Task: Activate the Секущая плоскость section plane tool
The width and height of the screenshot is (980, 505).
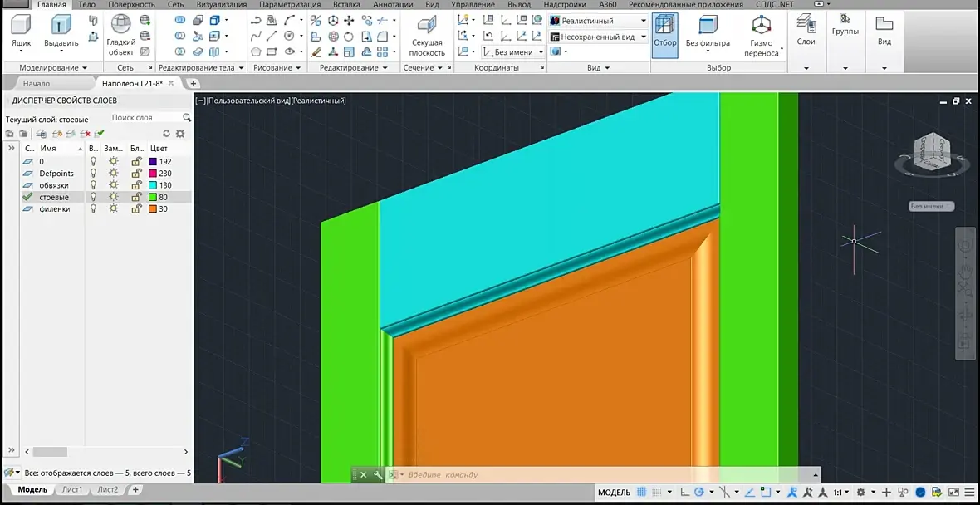Action: click(428, 36)
